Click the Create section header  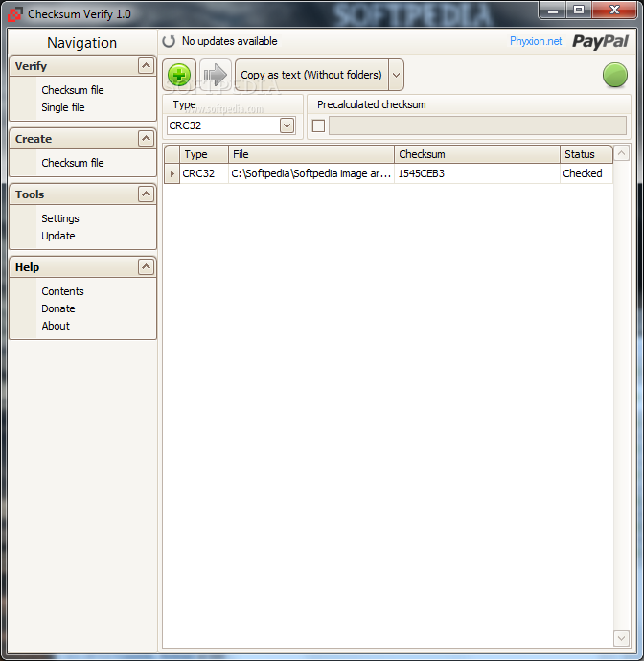coord(82,138)
